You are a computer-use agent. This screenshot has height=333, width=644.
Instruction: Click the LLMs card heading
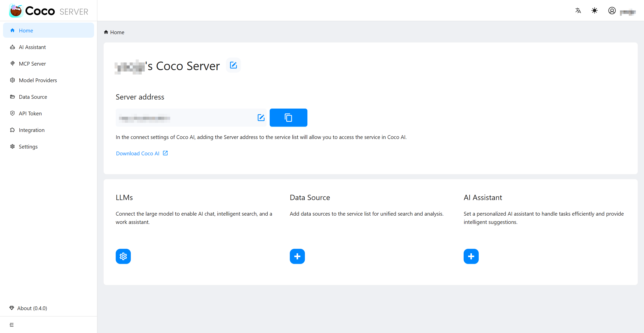[x=124, y=198]
